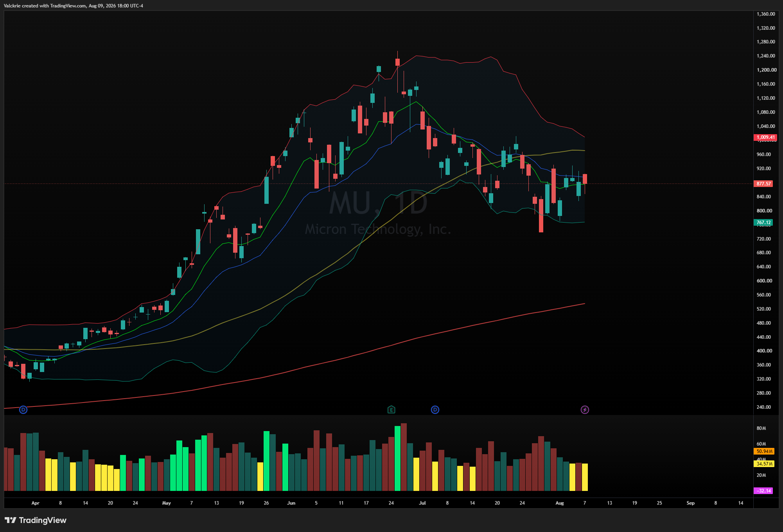This screenshot has height=532, width=783.
Task: Click the 240.00 price axis tick
Action: pos(764,407)
